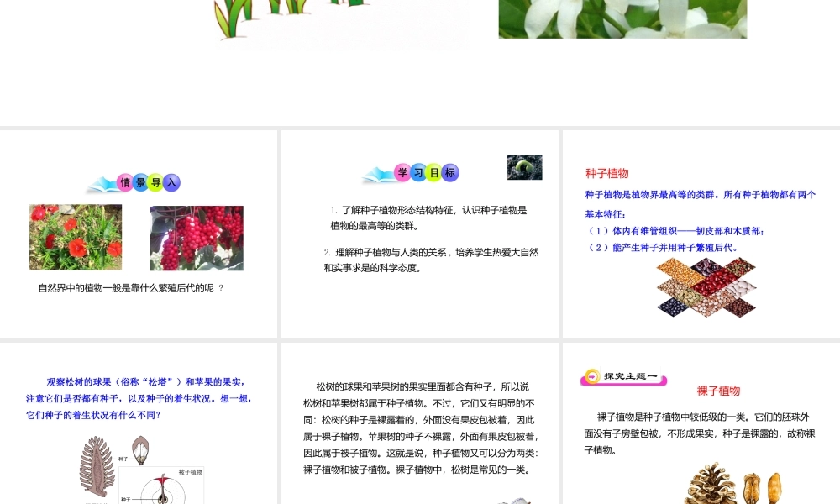Click the red 裸子植物 heading
The height and width of the screenshot is (504, 840).
[x=718, y=391]
